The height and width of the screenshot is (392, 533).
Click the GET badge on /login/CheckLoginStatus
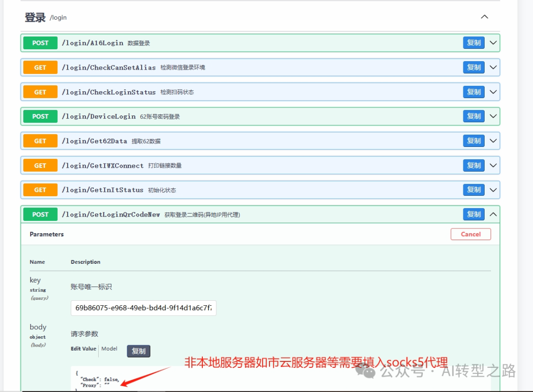[39, 92]
